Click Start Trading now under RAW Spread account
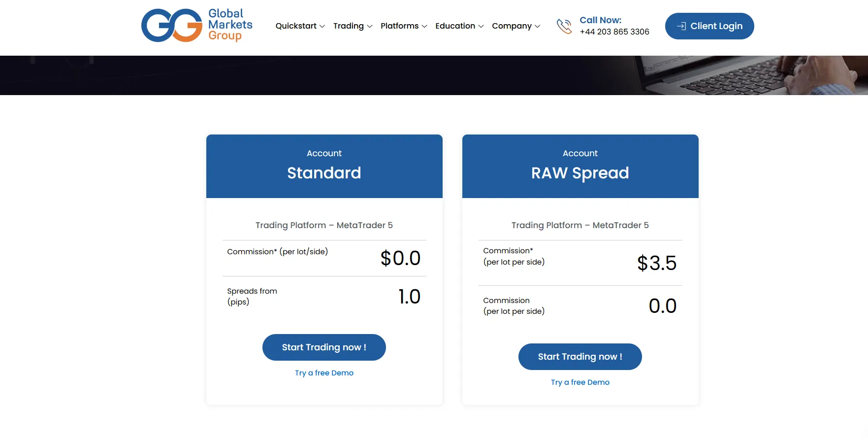Image resolution: width=868 pixels, height=439 pixels. [580, 357]
